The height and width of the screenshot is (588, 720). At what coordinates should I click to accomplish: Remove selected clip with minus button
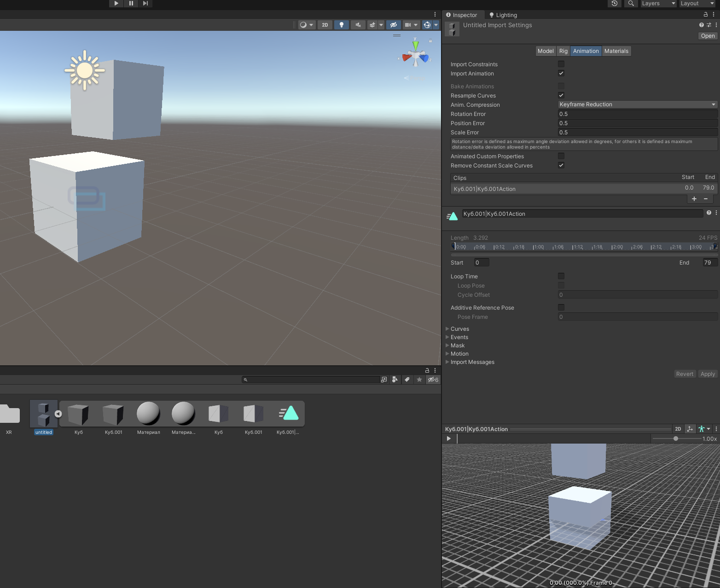point(706,199)
